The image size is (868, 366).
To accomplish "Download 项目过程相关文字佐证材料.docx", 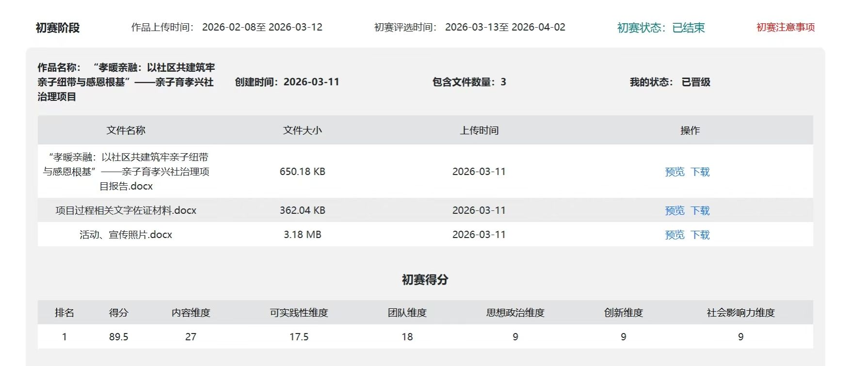I will (x=700, y=210).
